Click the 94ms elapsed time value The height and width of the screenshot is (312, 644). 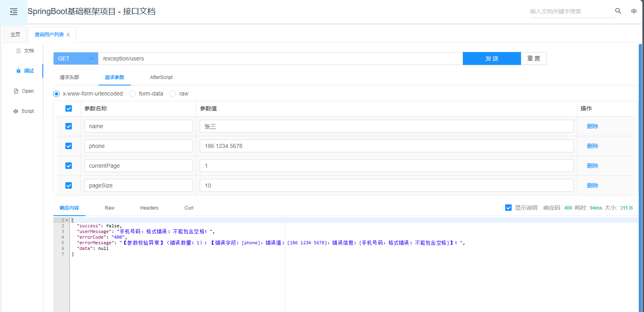coord(596,208)
